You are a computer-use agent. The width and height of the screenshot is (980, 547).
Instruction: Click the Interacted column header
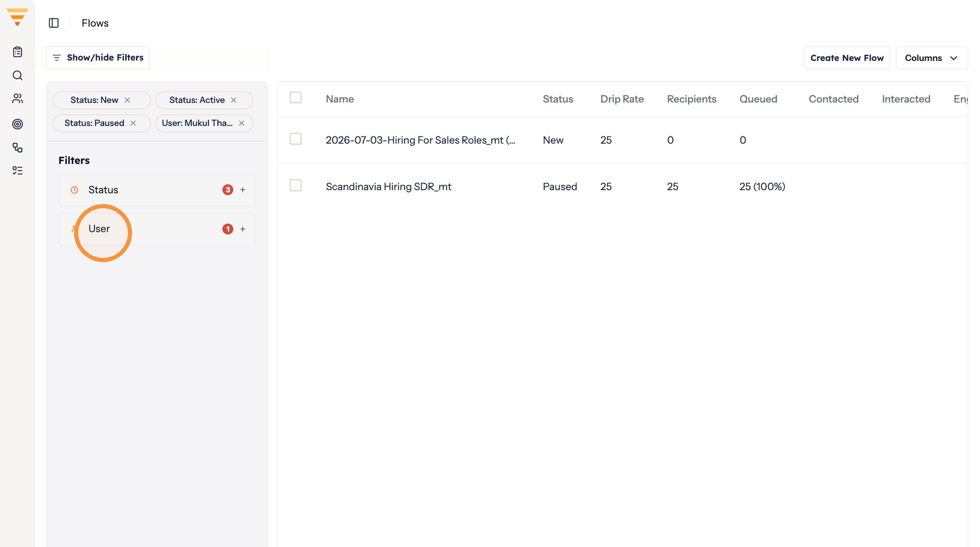[906, 99]
